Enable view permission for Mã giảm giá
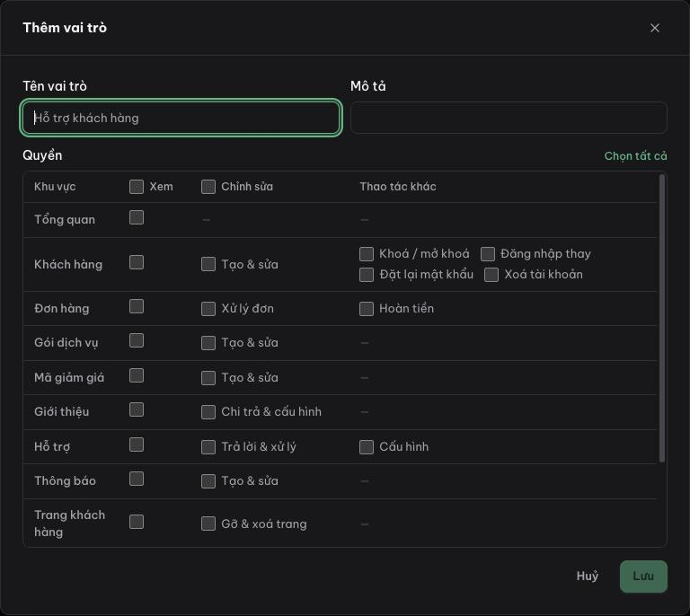The width and height of the screenshot is (690, 616). (x=137, y=375)
